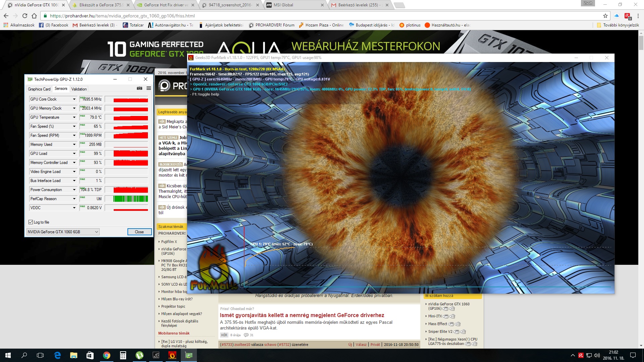Expand the Power Consumption sensor dropdown
The height and width of the screenshot is (362, 644).
coord(74,190)
